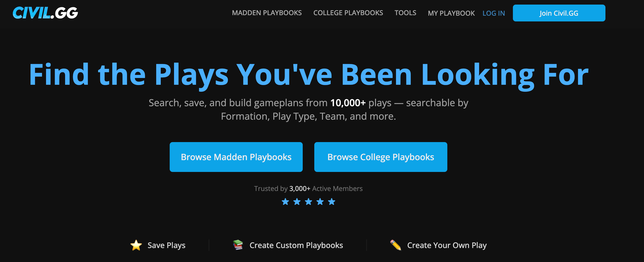This screenshot has height=262, width=644.
Task: Select Create Custom Playbooks feature text
Action: click(296, 245)
